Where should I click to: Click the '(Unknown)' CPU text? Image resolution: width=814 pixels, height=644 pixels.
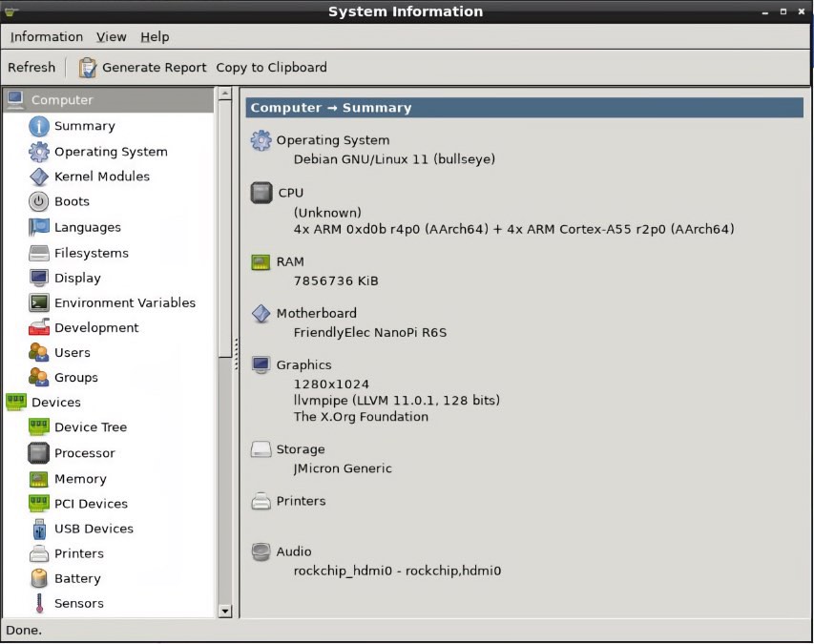pos(327,213)
